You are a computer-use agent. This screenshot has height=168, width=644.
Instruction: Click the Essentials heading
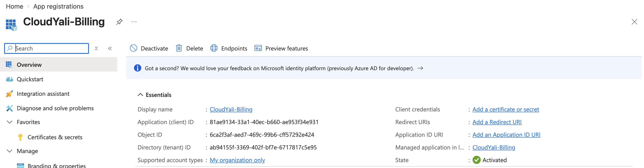click(x=159, y=95)
